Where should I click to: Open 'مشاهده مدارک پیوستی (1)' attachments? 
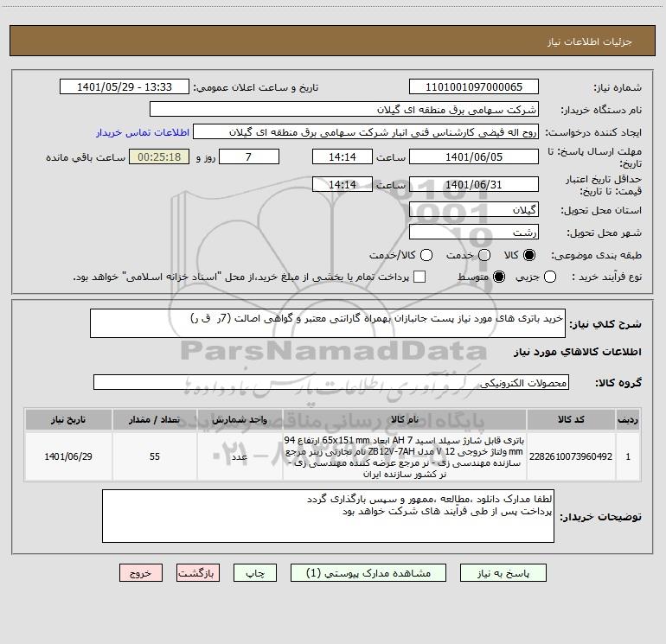tap(368, 573)
